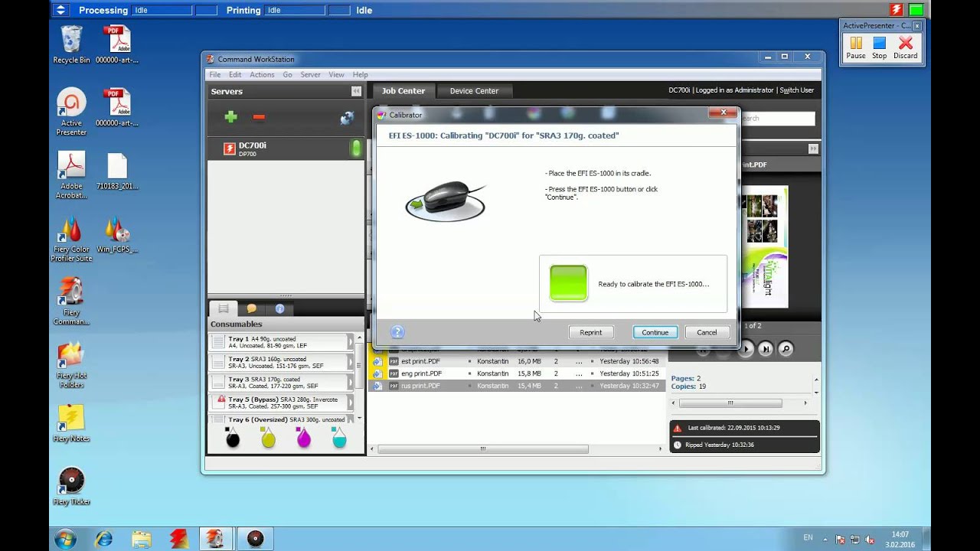This screenshot has height=551, width=980.
Task: Click the preview magnifier zoom icon
Action: 786,349
